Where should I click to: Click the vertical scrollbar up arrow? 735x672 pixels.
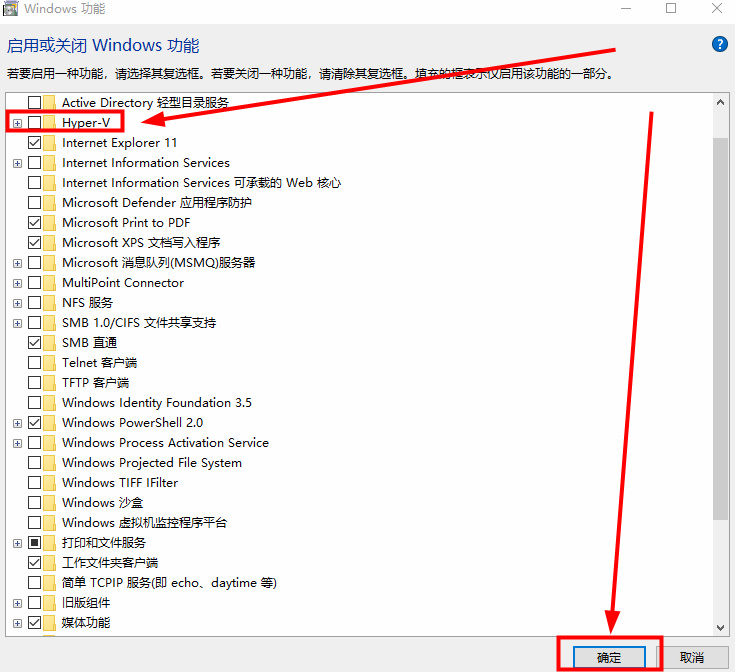pos(721,101)
